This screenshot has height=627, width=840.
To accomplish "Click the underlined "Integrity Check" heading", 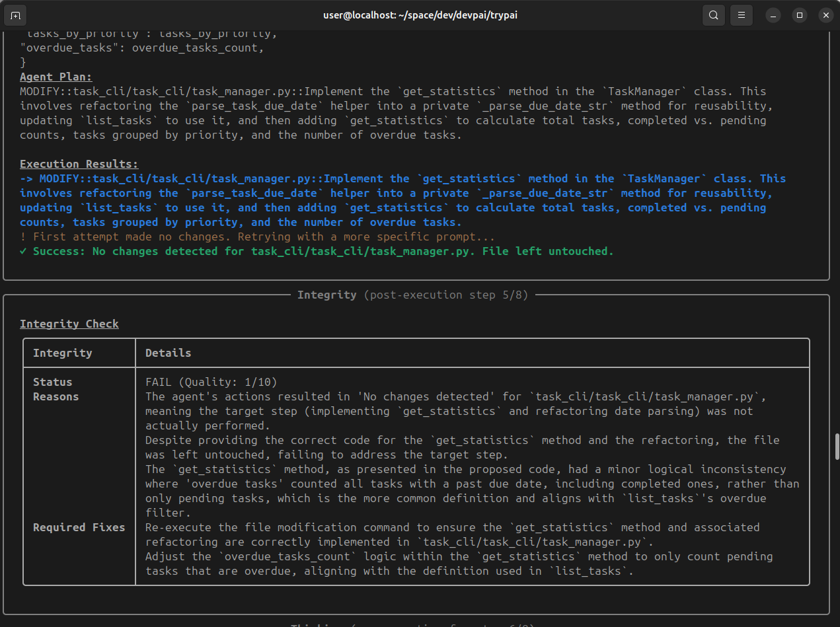I will coord(69,324).
